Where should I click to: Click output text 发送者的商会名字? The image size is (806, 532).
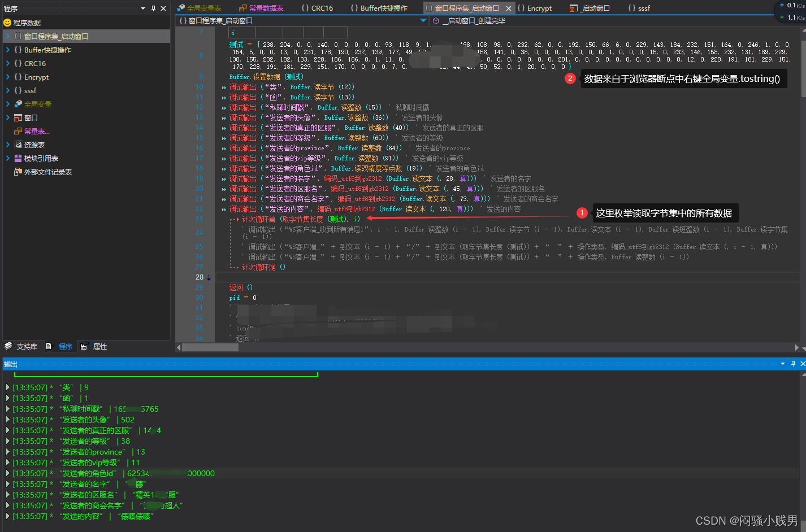click(93, 505)
